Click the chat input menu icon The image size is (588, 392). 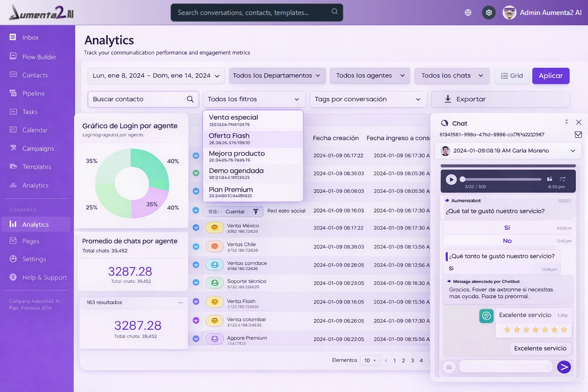(x=449, y=367)
